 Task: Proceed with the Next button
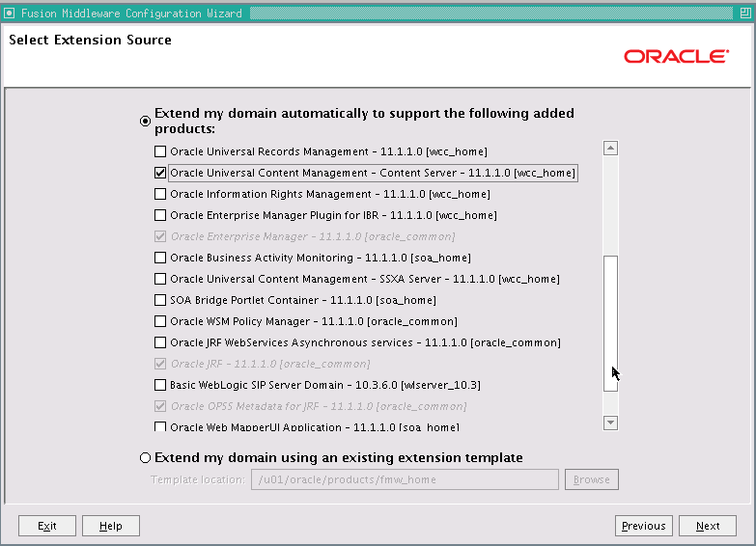[708, 526]
